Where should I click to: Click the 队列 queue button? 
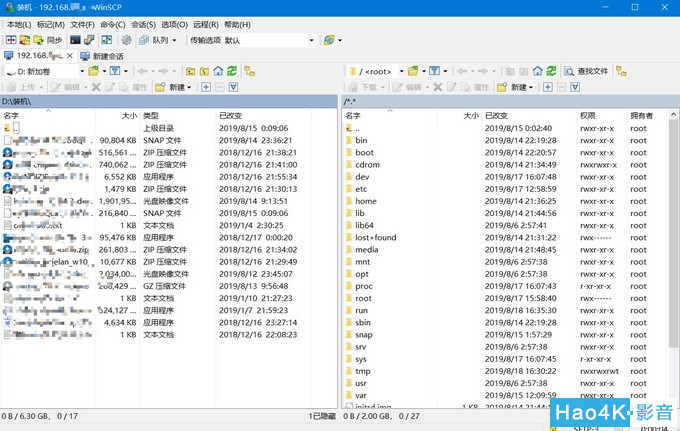[154, 40]
